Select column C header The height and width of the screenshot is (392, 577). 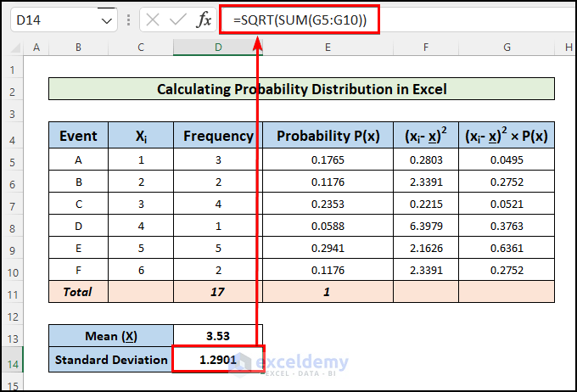point(141,48)
